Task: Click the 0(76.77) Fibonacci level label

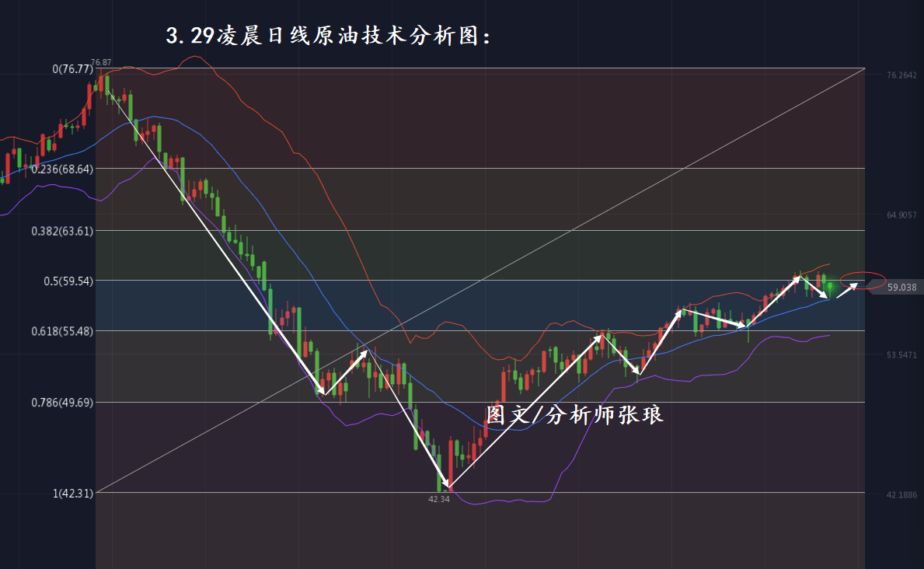Action: coord(72,69)
